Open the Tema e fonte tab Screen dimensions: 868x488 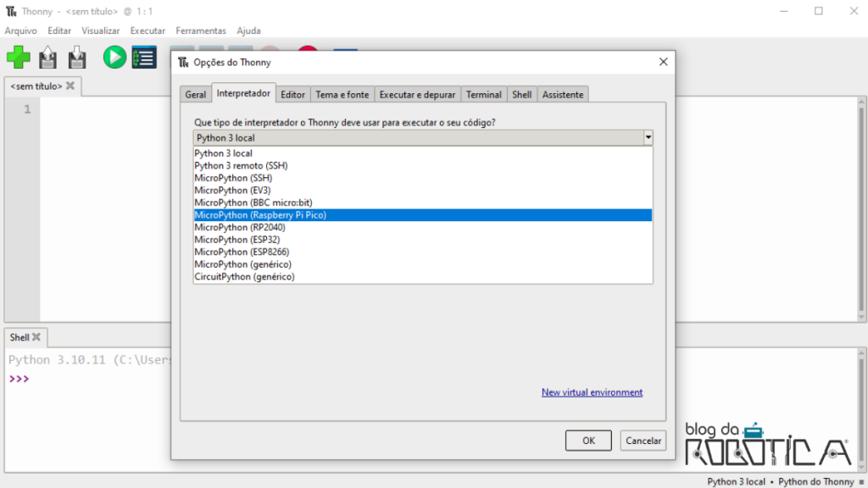[342, 95]
